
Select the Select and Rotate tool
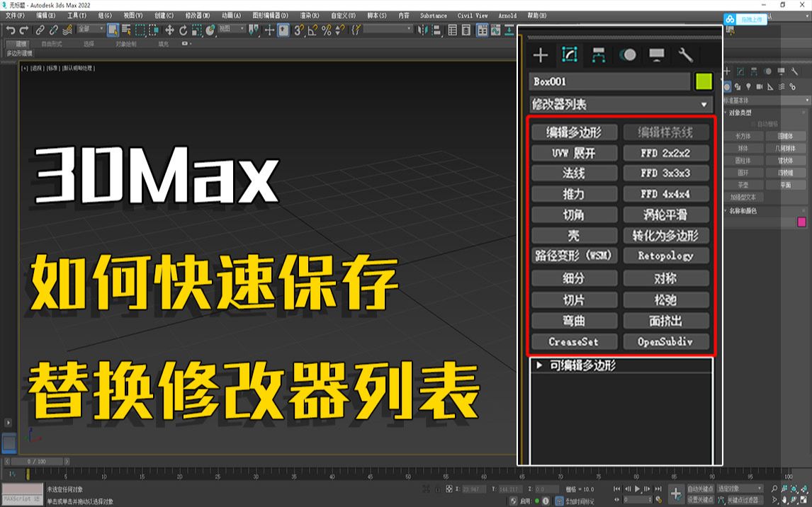click(183, 31)
